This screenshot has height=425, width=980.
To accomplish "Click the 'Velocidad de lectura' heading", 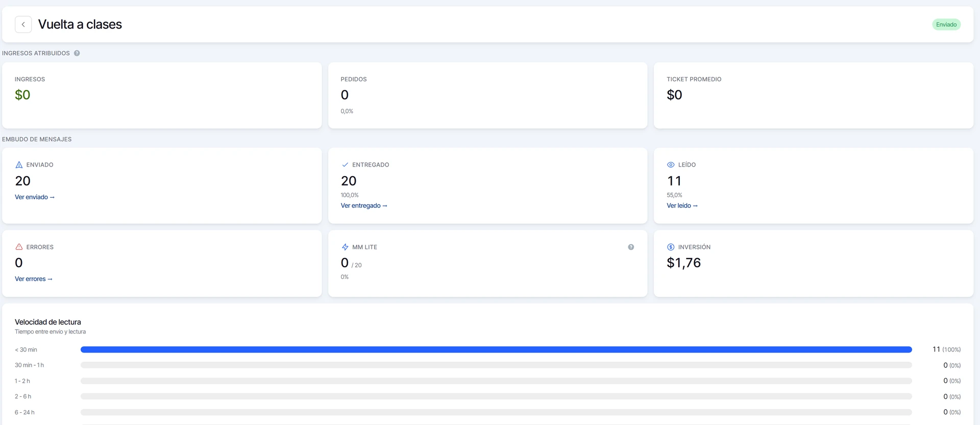I will click(x=48, y=322).
